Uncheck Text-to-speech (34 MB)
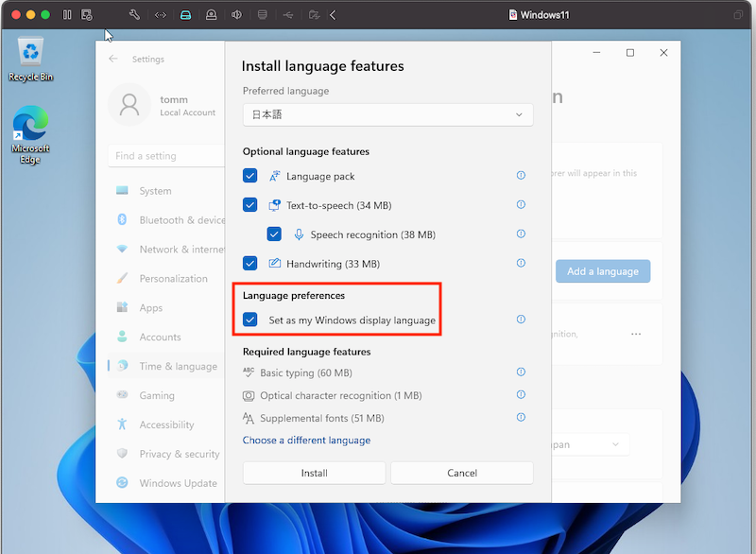 (x=249, y=205)
